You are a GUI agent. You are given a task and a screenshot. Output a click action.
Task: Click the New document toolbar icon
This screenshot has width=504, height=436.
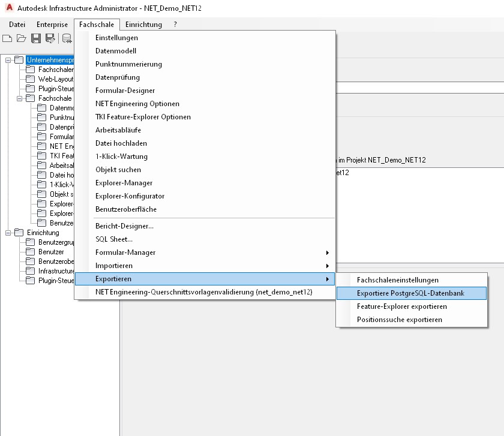tap(7, 38)
